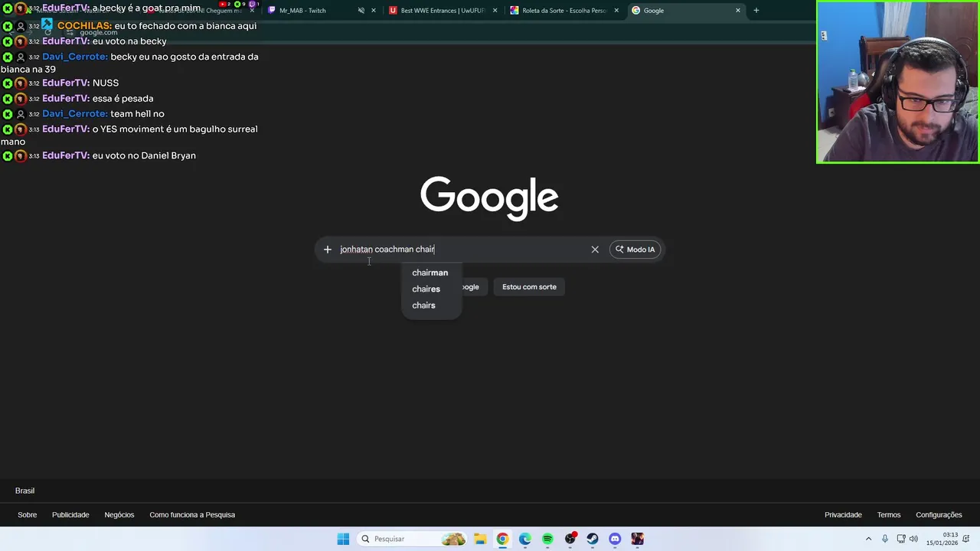980x551 pixels.
Task: Open File Explorer from taskbar
Action: click(x=480, y=539)
